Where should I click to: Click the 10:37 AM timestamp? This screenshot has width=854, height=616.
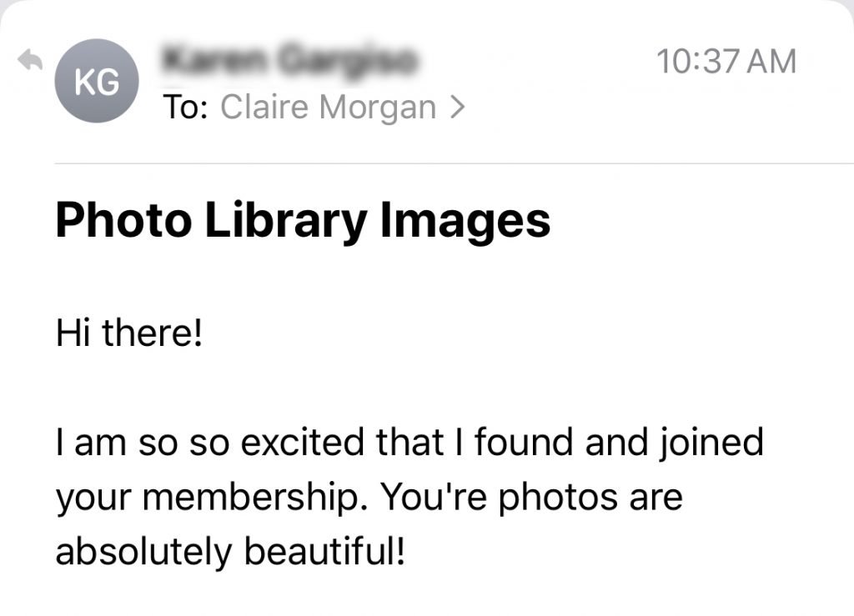tap(726, 62)
